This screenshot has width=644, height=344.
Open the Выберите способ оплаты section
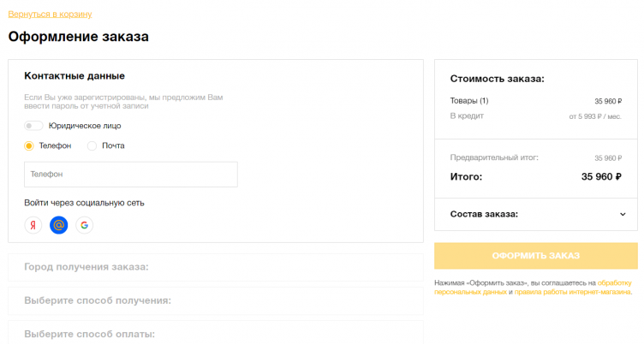click(x=216, y=334)
